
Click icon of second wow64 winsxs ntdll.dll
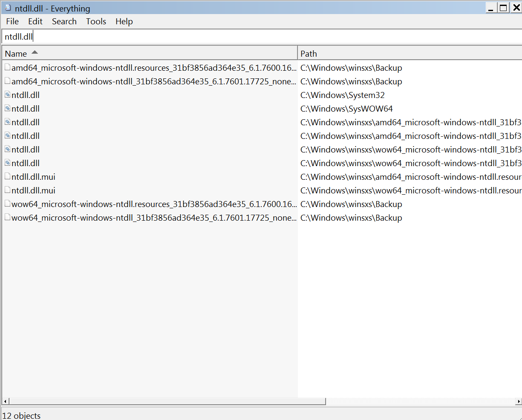[8, 163]
